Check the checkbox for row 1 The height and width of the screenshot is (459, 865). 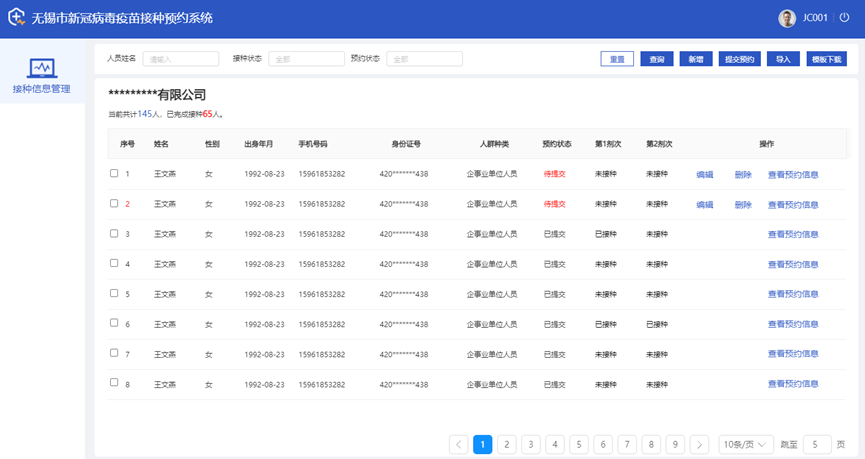[114, 173]
